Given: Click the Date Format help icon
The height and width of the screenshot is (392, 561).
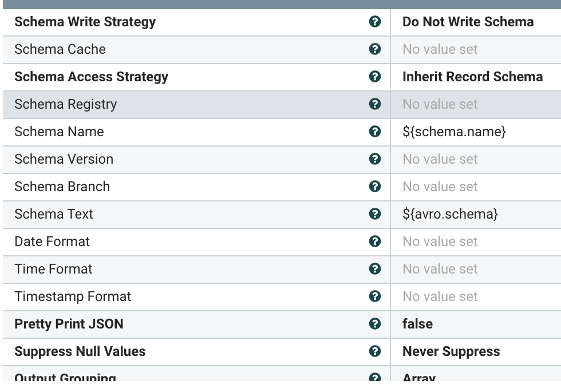Looking at the screenshot, I should click(375, 241).
